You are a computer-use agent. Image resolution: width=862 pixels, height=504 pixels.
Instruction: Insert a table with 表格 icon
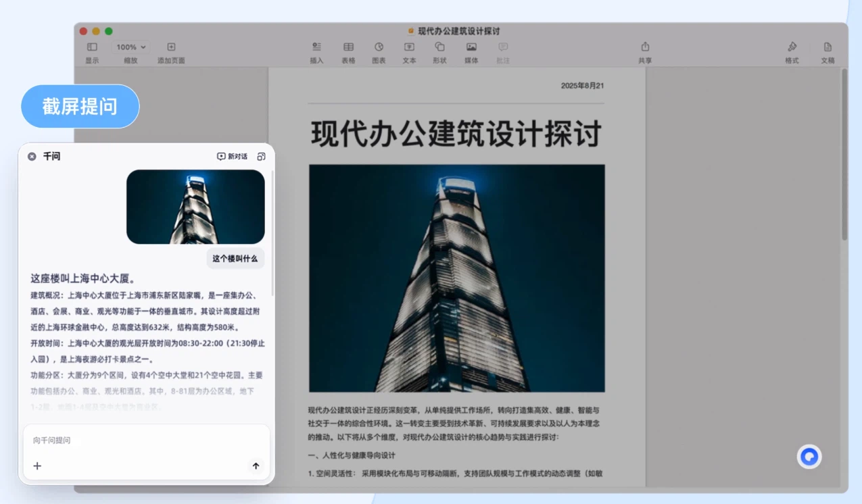click(x=348, y=52)
